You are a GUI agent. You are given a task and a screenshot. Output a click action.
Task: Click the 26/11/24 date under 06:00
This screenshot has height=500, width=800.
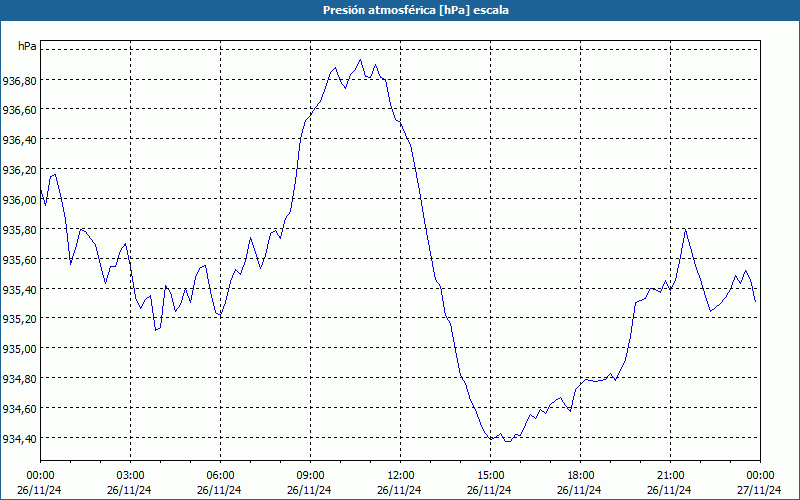click(219, 490)
